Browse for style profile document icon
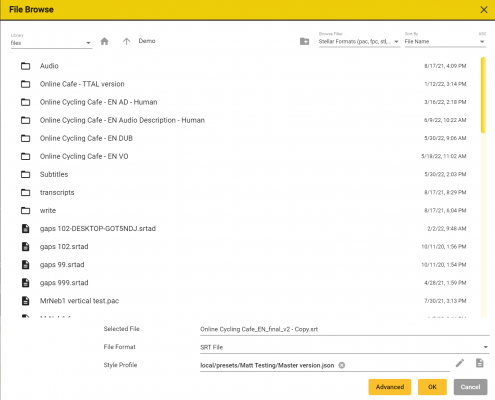Viewport: 495px width, 400px height. [x=480, y=363]
